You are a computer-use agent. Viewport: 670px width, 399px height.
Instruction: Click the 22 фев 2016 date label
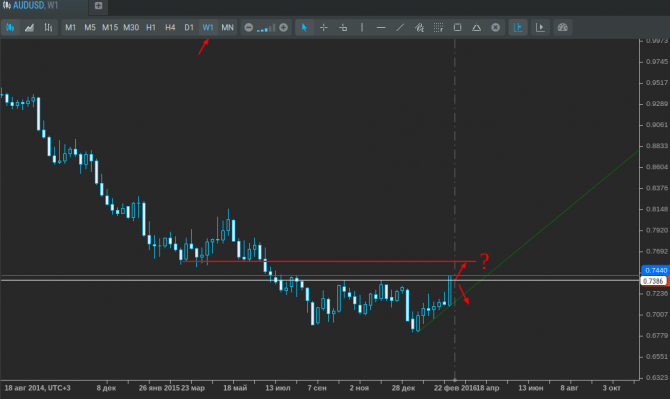(455, 388)
